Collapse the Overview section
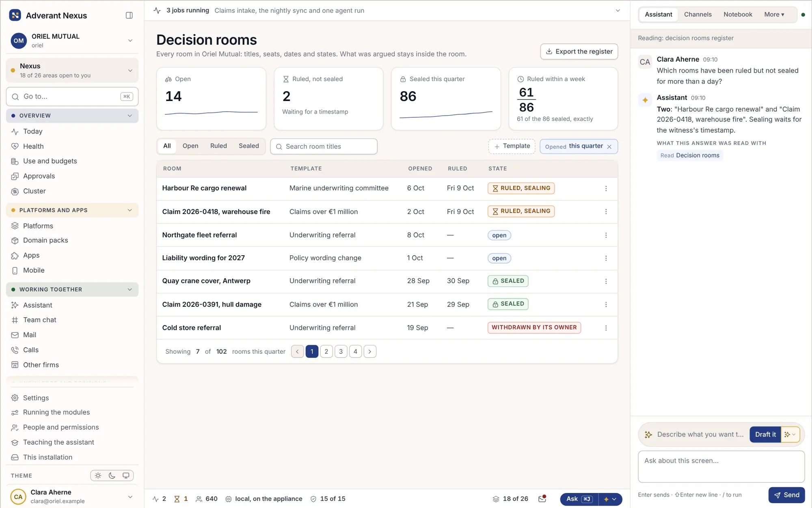The image size is (812, 508). tap(72, 116)
